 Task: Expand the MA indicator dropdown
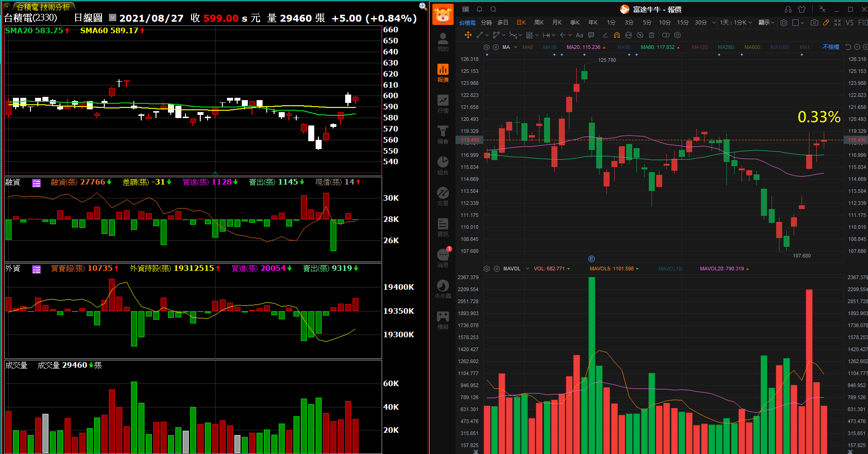(516, 47)
